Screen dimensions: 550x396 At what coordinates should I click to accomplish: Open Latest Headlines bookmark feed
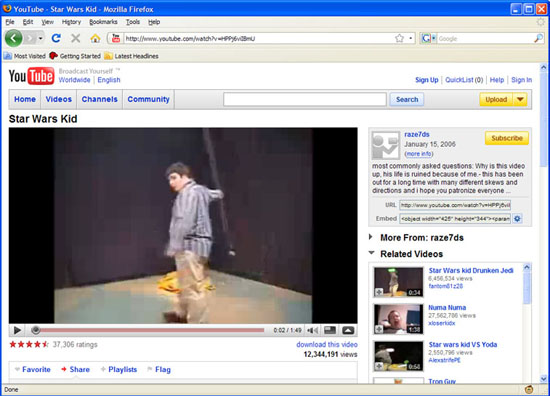point(132,56)
